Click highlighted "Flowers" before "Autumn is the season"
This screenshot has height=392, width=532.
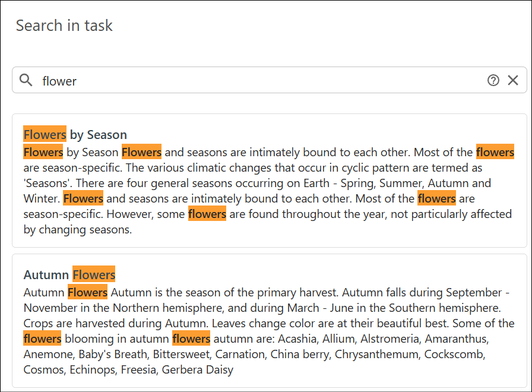click(x=87, y=292)
